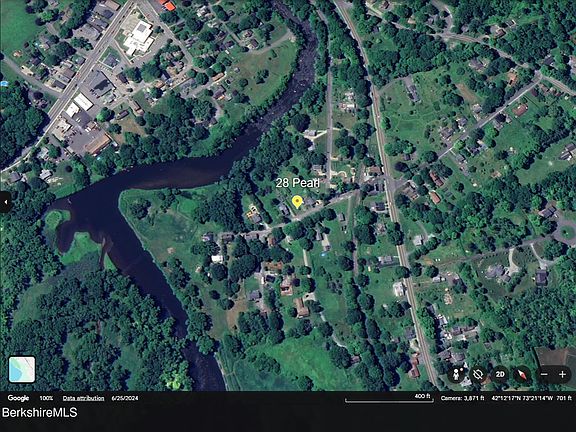Image resolution: width=576 pixels, height=432 pixels.
Task: Click the Camera 3,871 ft altitude readout
Action: (462, 398)
